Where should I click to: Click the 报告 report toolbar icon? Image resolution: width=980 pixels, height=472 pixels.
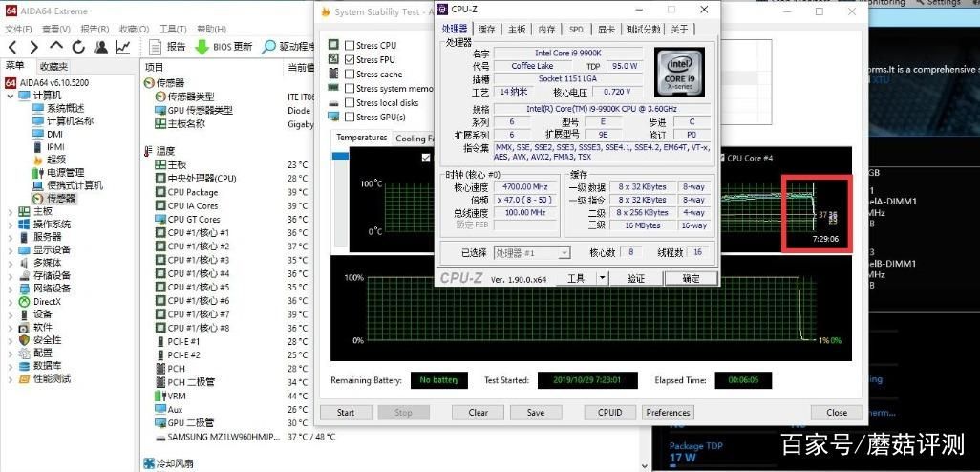click(156, 47)
